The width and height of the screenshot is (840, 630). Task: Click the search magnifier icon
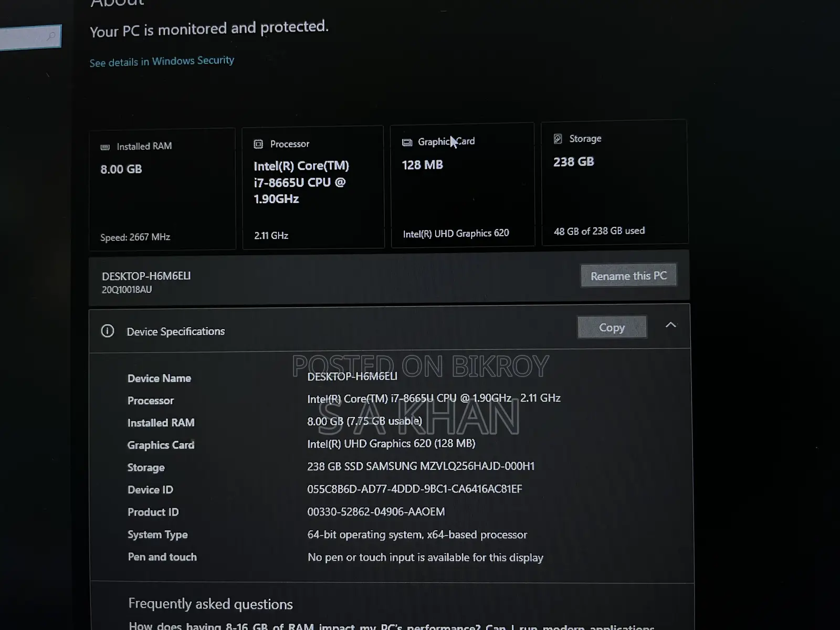[51, 36]
